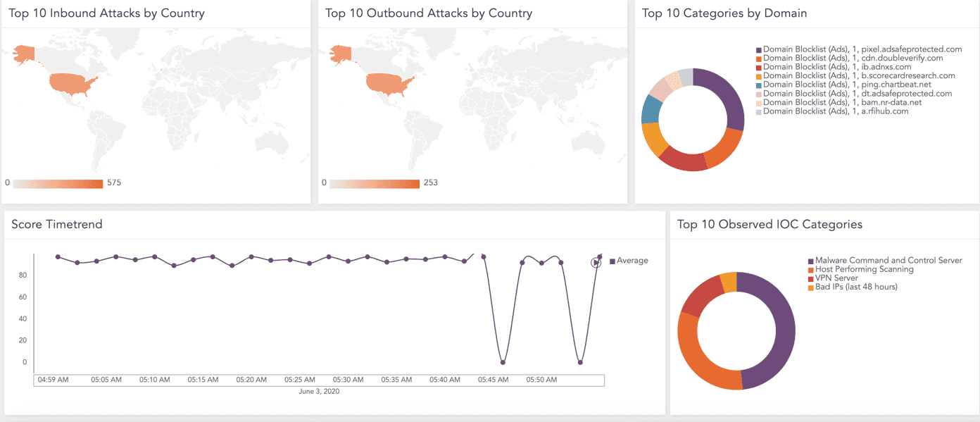Screen dimensions: 980x422
Task: Toggle the Bad IPs (last 48 hours) legend entry
Action: tap(856, 288)
